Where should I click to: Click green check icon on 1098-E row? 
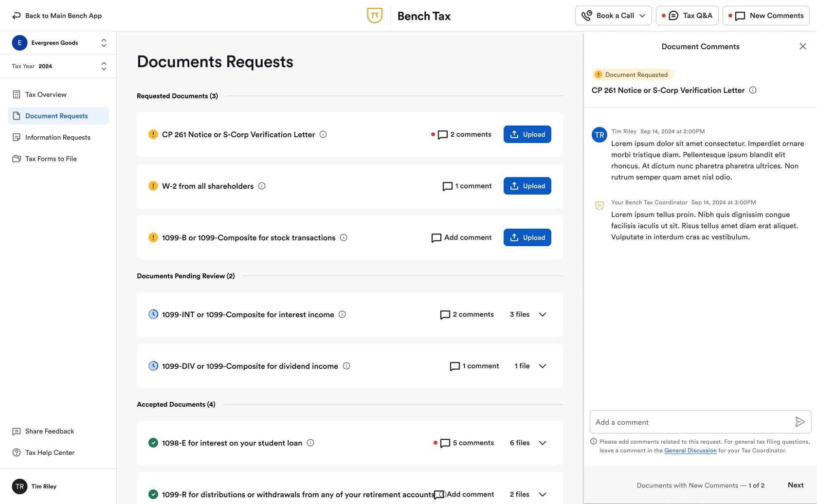pos(153,443)
